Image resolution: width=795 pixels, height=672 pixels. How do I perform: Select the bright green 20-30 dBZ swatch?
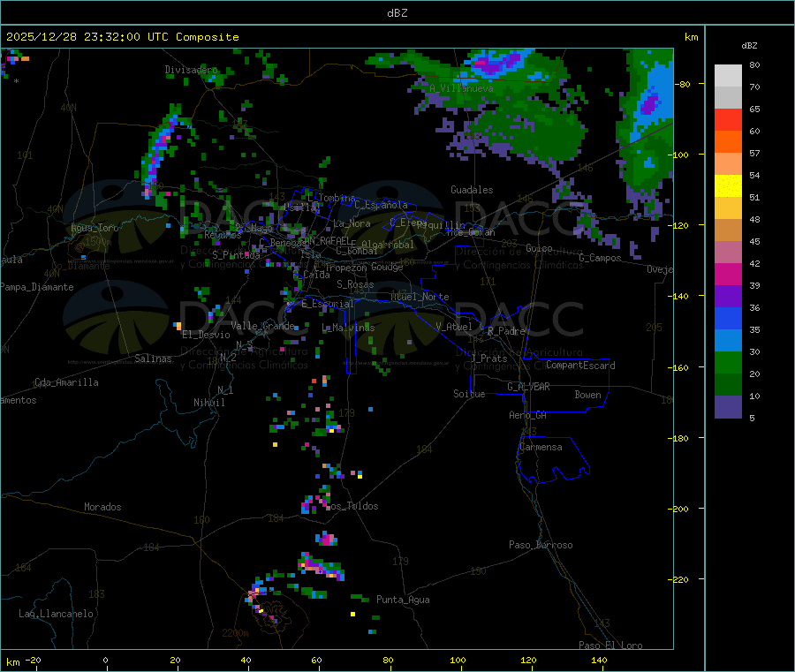coord(728,362)
